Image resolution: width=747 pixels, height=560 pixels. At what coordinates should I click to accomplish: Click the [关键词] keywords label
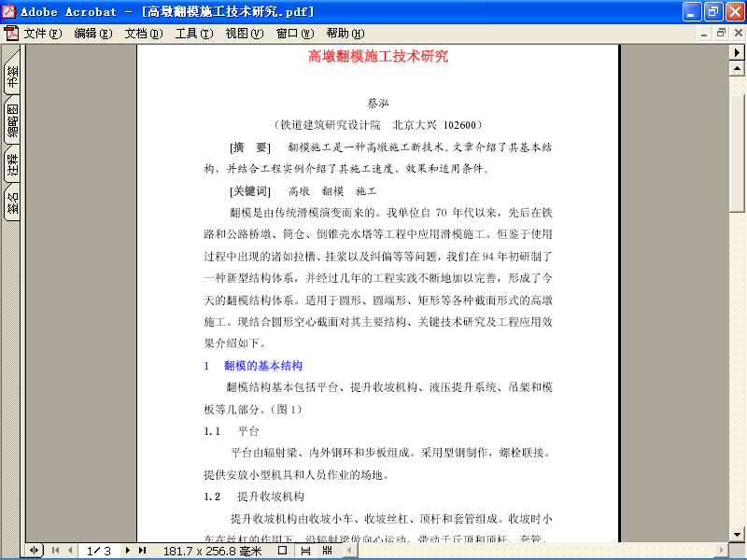click(250, 191)
